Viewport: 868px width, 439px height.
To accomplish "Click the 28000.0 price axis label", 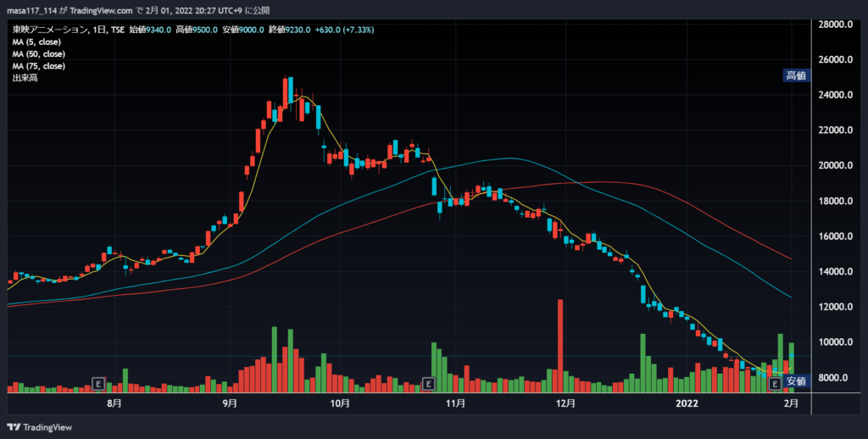I will tap(835, 25).
